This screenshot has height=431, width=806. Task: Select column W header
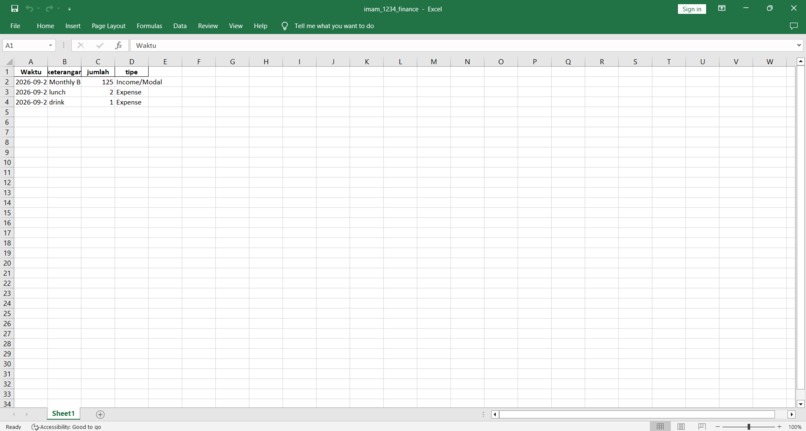coord(770,62)
